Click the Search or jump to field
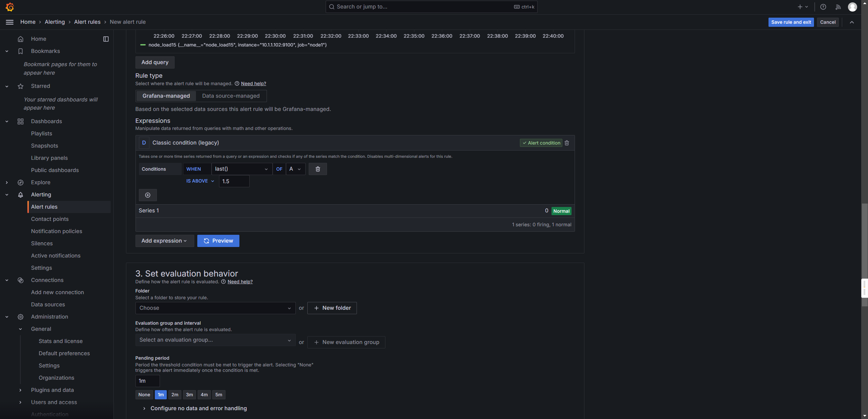The height and width of the screenshot is (419, 868). 431,7
